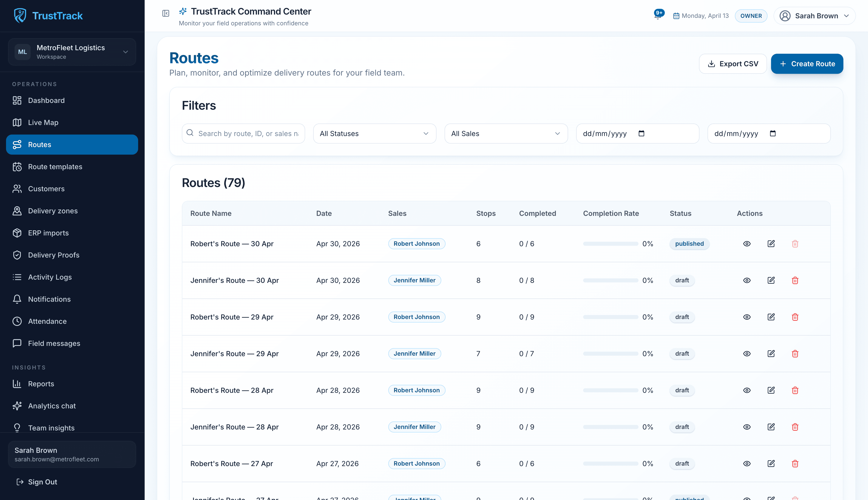Export routes with Export CSV button
The width and height of the screenshot is (868, 500).
[733, 64]
